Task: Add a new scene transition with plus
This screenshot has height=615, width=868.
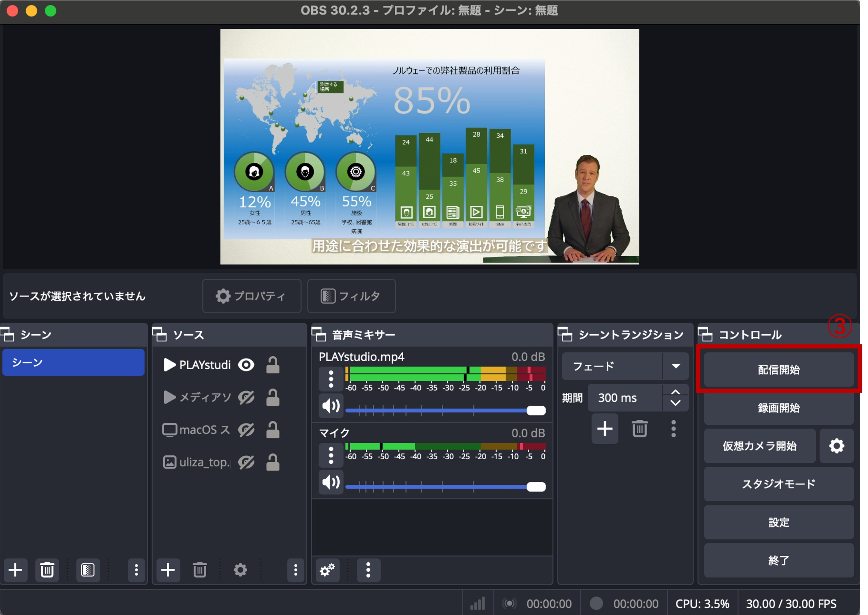Action: [x=605, y=429]
